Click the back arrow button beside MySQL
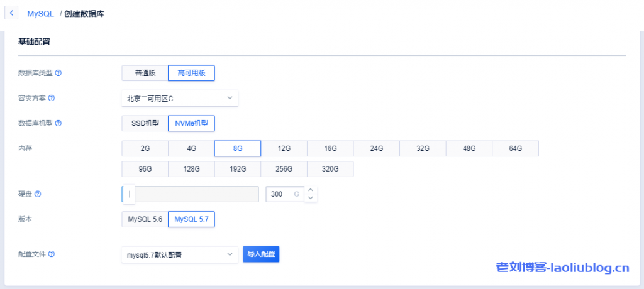The image size is (644, 289). [12, 13]
